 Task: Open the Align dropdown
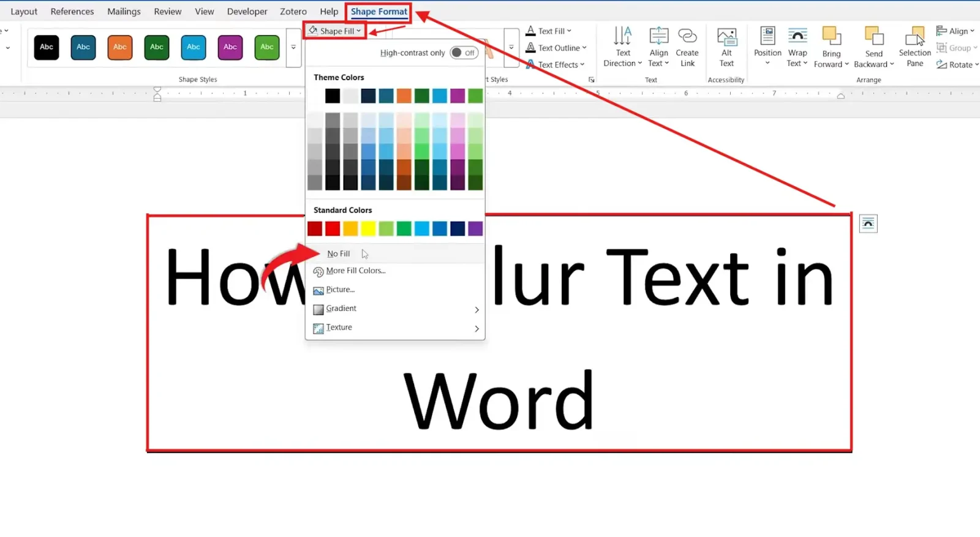click(956, 31)
